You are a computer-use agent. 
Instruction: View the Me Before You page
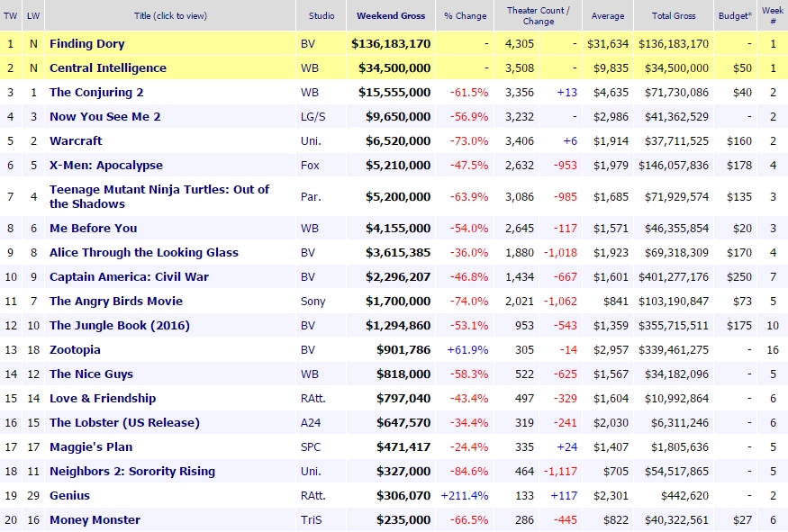pos(94,228)
